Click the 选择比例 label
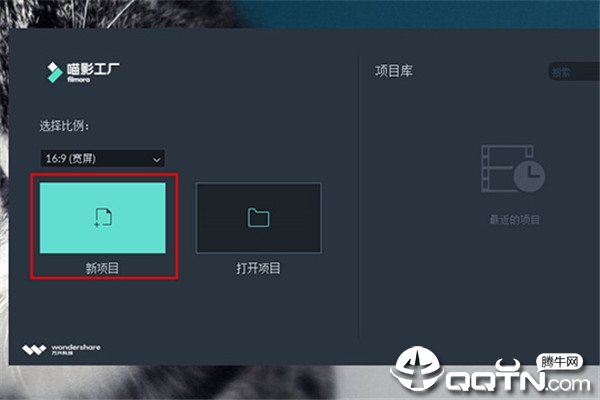The width and height of the screenshot is (600, 400). [x=64, y=126]
